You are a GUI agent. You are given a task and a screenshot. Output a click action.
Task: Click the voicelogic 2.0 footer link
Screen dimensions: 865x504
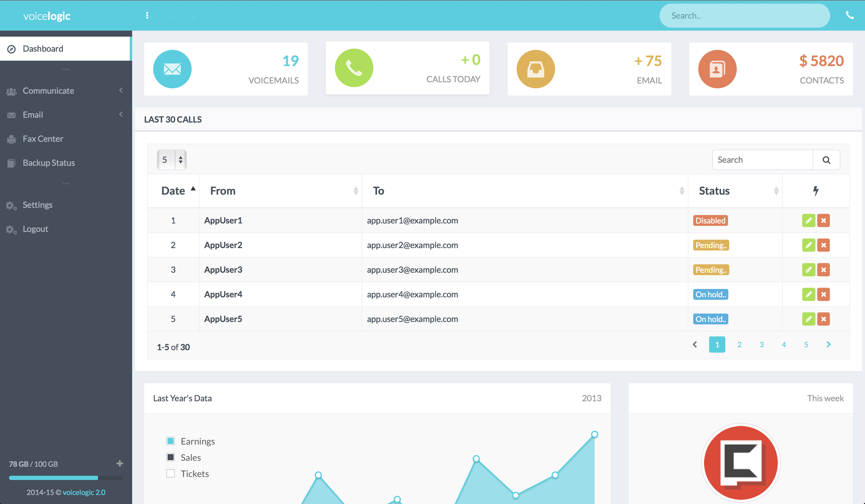click(x=84, y=492)
